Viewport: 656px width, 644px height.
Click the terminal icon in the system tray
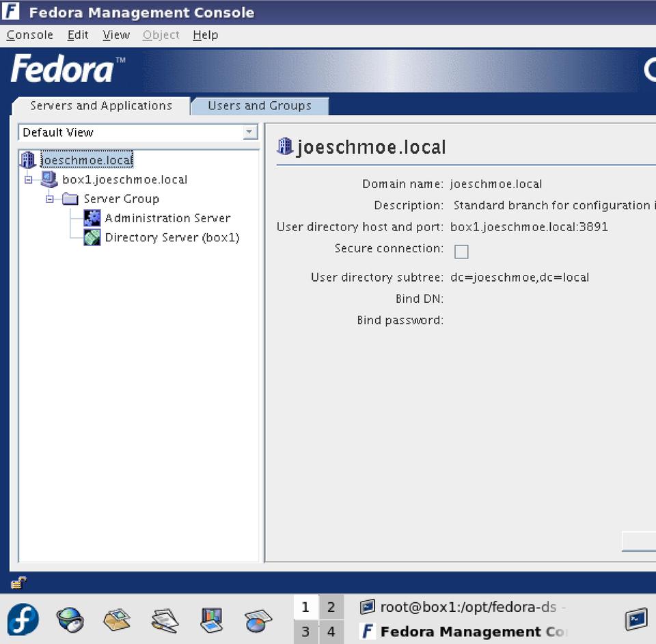point(636,619)
